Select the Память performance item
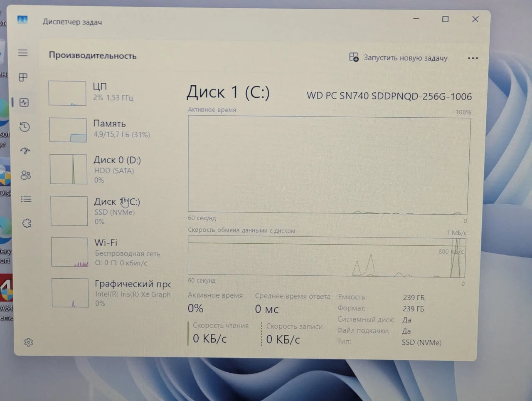 coord(109,129)
